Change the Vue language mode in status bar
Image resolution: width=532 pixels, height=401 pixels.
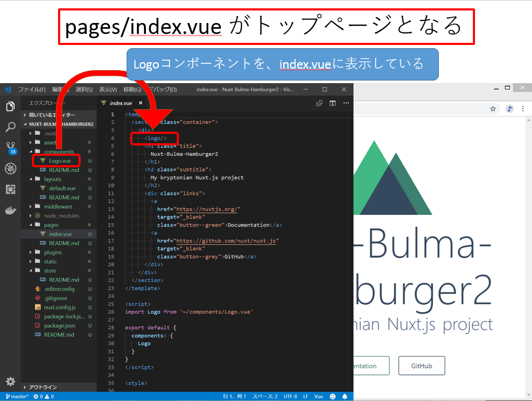pyautogui.click(x=319, y=396)
